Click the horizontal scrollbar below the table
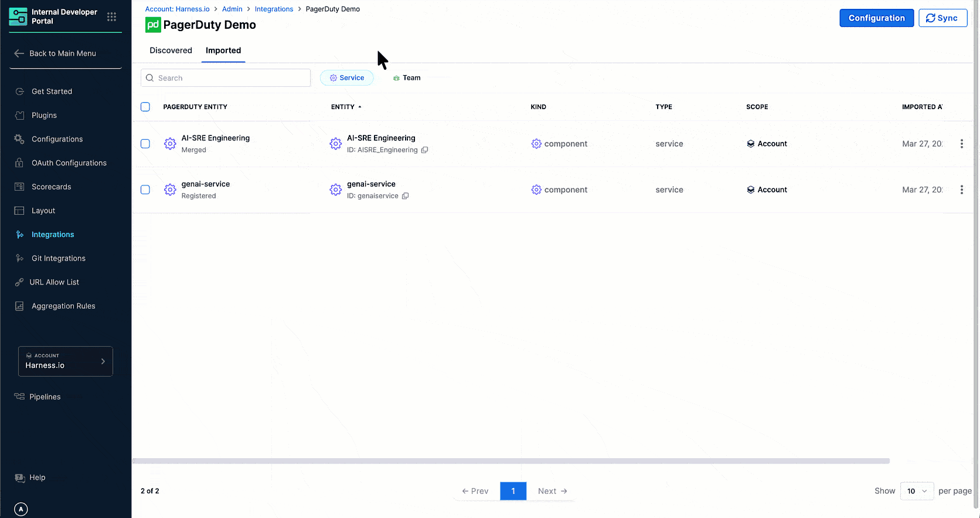 [511, 461]
